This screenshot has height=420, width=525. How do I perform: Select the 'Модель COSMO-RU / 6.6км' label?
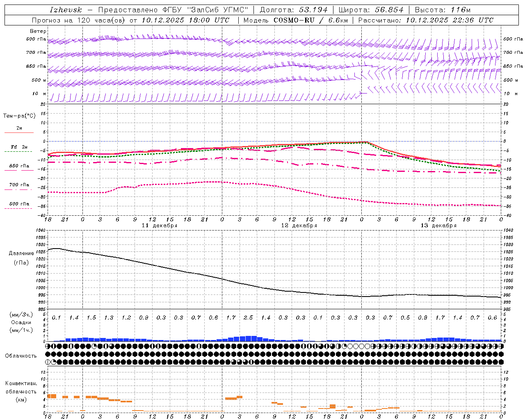tap(295, 20)
